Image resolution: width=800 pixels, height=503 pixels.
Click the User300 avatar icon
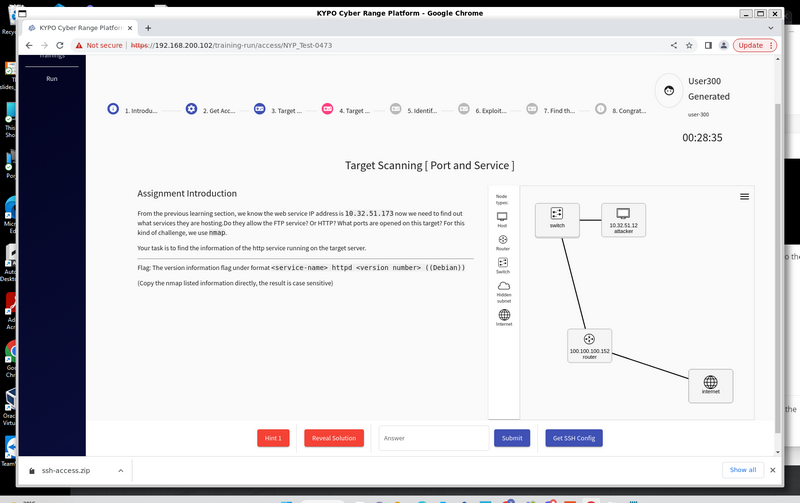coord(669,90)
